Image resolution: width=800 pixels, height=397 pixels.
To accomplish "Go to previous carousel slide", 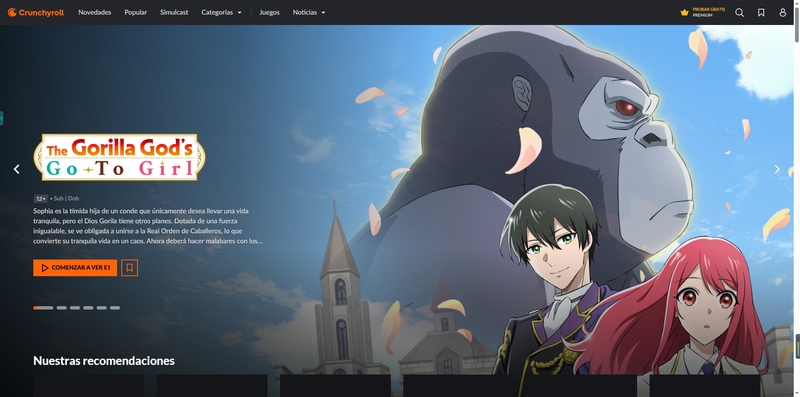I will point(17,169).
